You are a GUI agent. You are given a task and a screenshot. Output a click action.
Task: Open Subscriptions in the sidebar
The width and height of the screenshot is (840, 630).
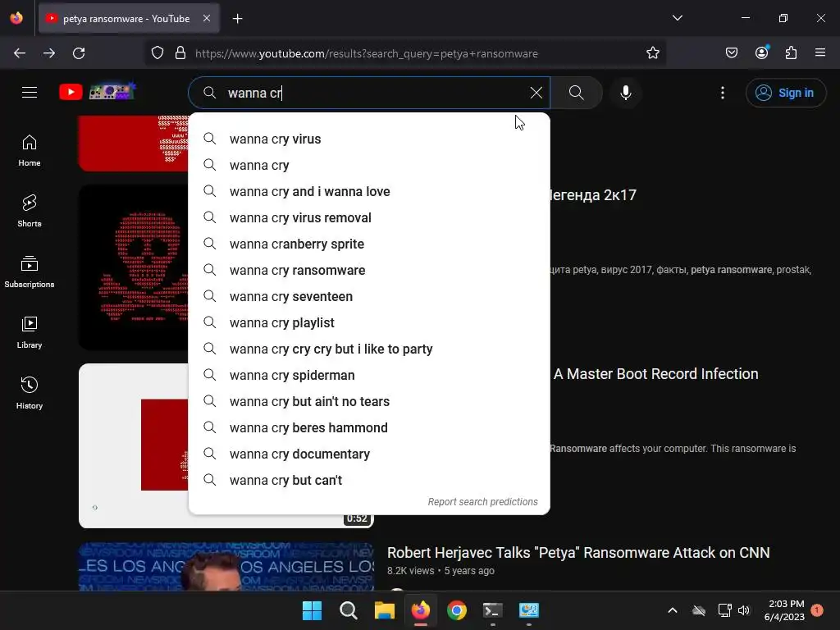[x=30, y=272]
